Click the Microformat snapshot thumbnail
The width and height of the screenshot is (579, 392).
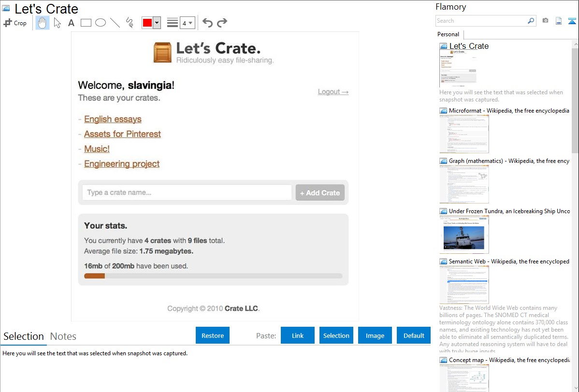(464, 134)
